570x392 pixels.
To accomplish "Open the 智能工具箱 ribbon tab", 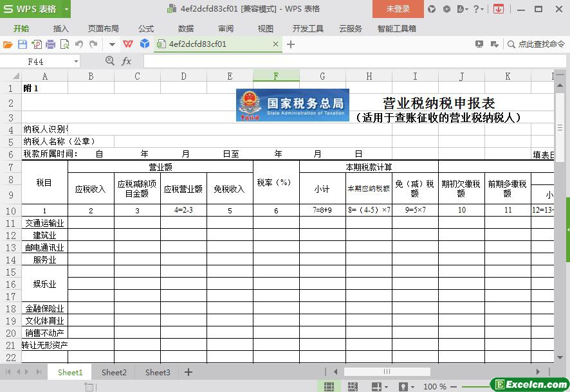I will click(396, 28).
